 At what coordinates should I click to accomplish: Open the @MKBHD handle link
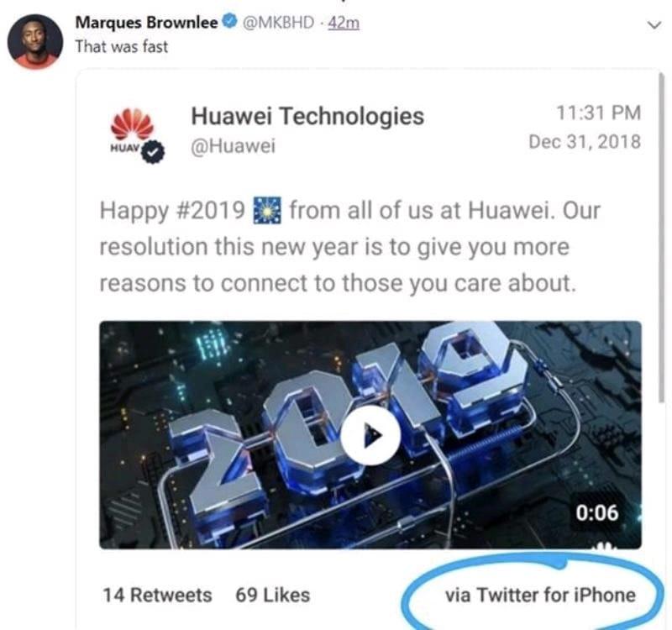click(279, 23)
